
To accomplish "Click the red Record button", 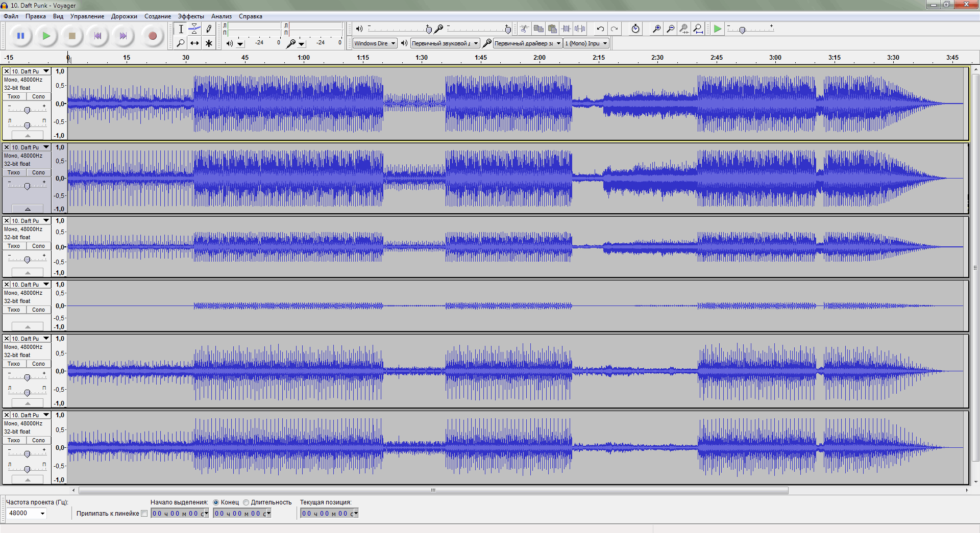I will tap(152, 36).
